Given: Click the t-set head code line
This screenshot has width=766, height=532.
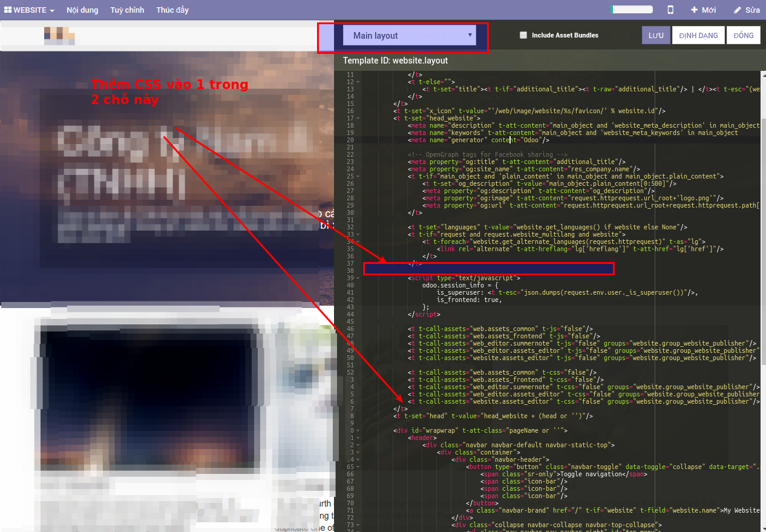Looking at the screenshot, I should point(493,416).
